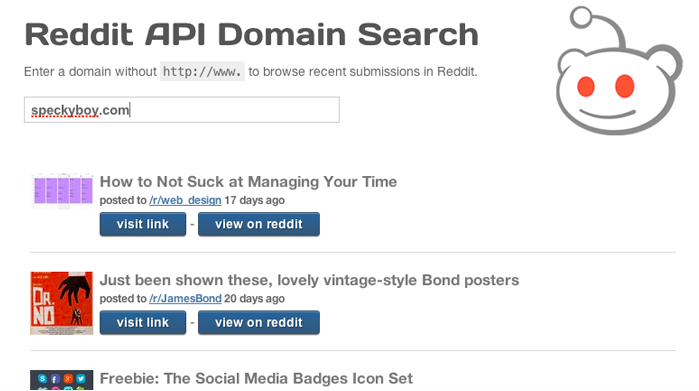Open the /r/JamesBond subreddit link
The image size is (699, 391).
(x=185, y=298)
